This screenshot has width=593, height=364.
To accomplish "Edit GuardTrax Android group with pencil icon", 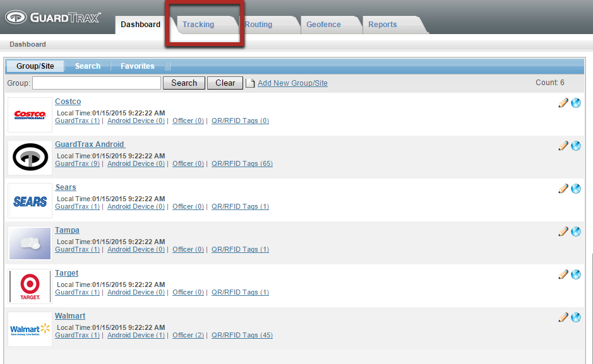I will 563,146.
